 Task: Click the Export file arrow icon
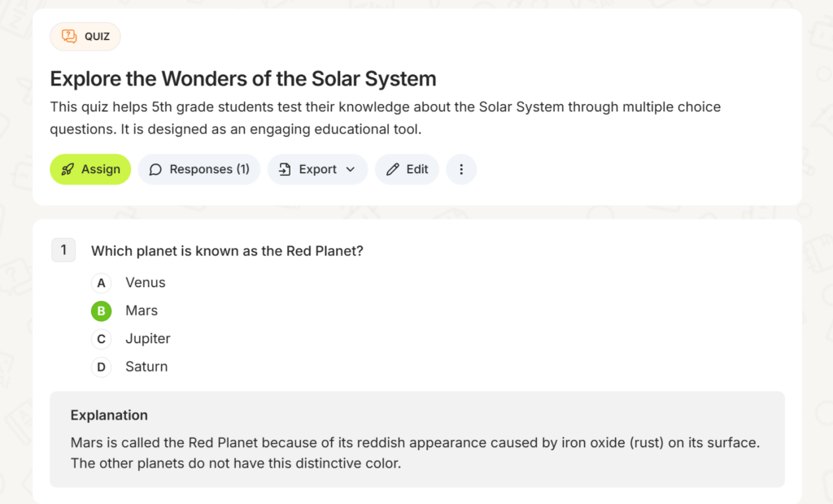[285, 169]
